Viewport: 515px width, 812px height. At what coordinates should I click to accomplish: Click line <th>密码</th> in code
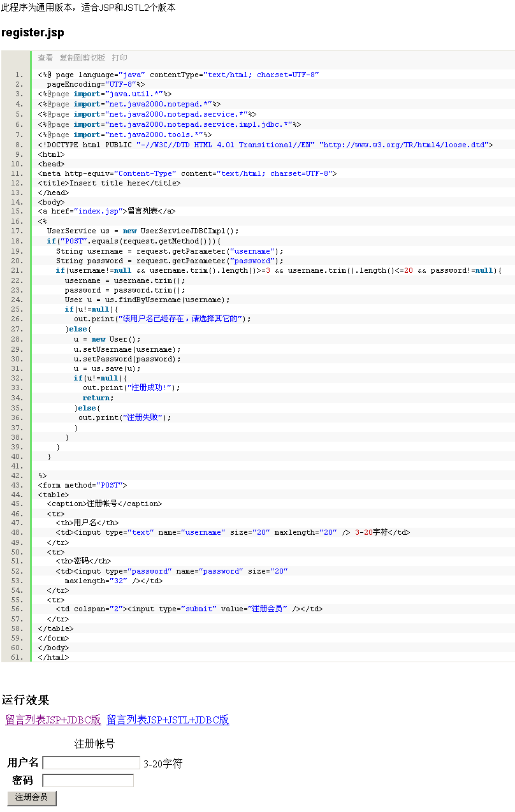click(83, 562)
